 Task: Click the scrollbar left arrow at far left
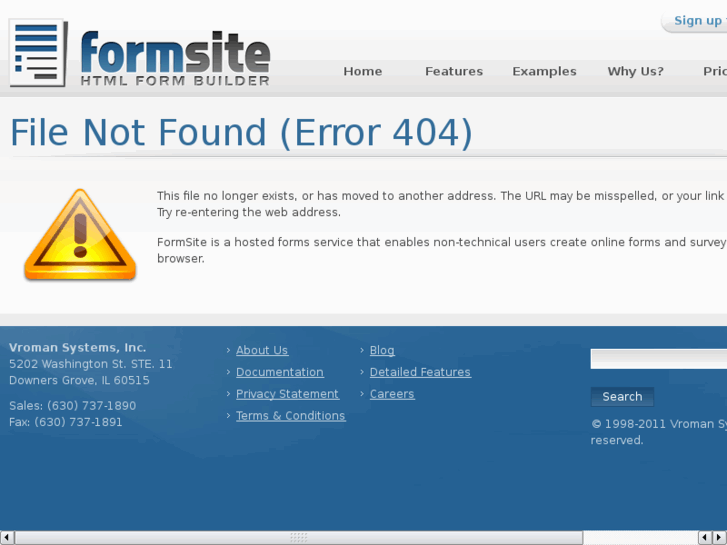point(7,538)
